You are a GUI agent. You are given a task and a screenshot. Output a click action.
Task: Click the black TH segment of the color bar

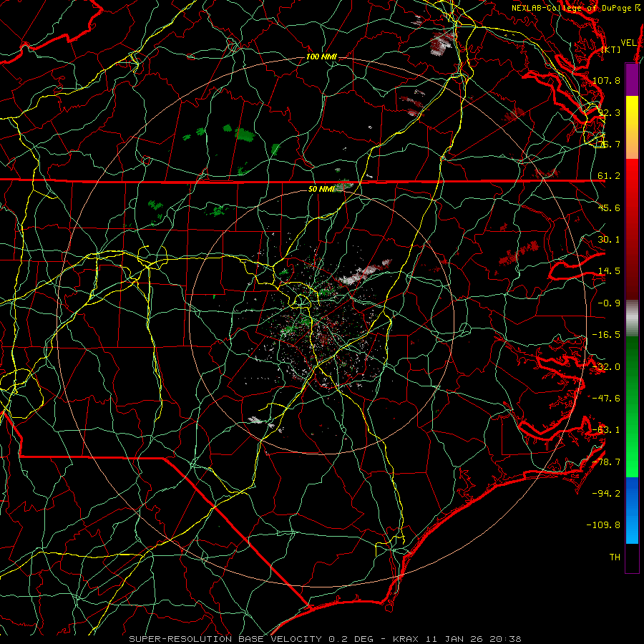point(632,558)
